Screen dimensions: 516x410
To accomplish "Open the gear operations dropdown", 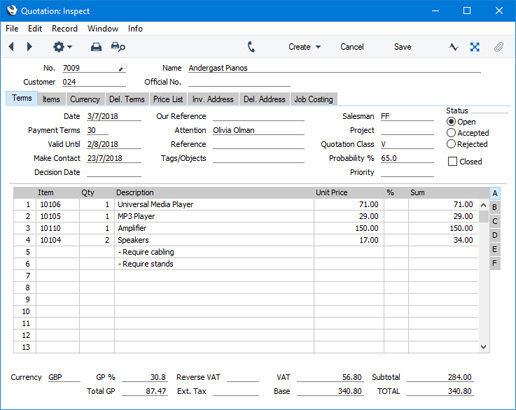I will click(x=62, y=47).
